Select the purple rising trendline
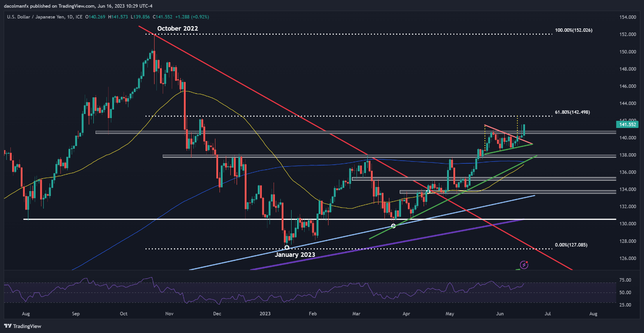This screenshot has width=644, height=333. (x=388, y=245)
